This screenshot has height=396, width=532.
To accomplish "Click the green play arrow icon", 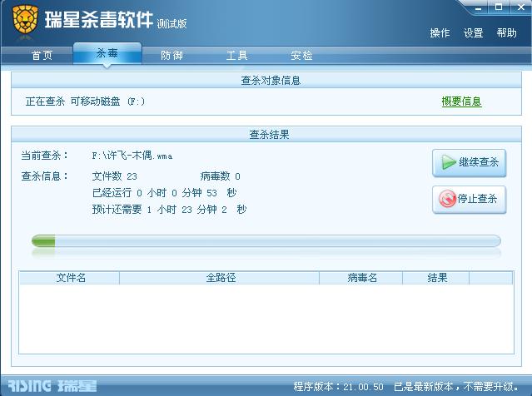I will click(x=449, y=162).
